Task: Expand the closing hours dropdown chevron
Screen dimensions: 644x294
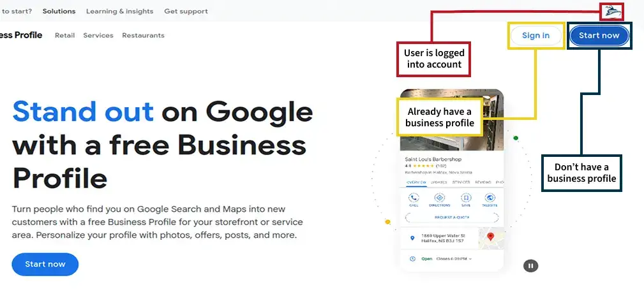Action: pyautogui.click(x=470, y=259)
